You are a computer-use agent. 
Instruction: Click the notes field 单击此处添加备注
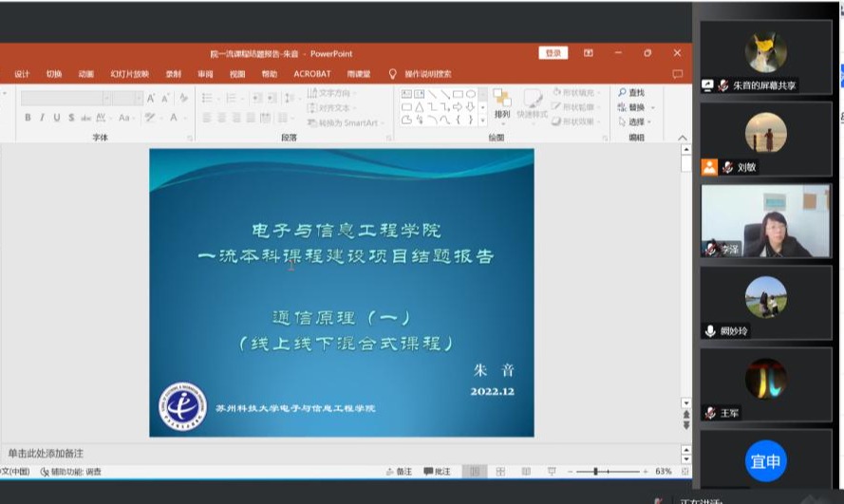[46, 453]
